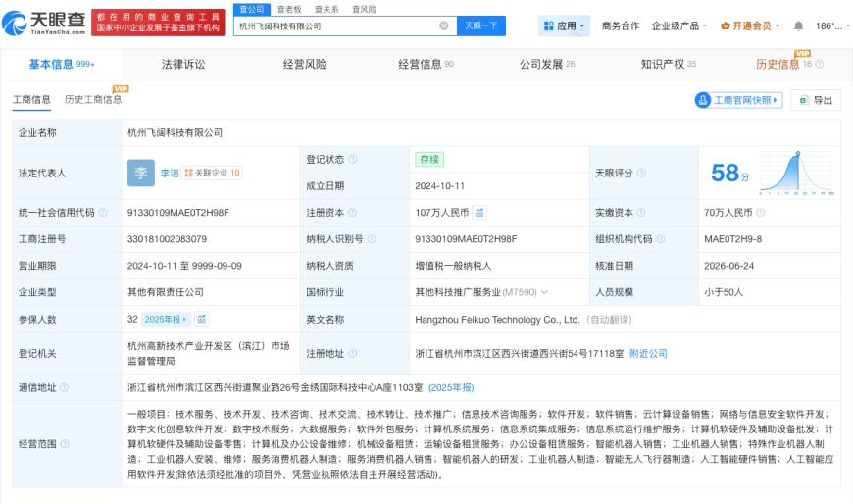This screenshot has height=504, width=853.
Task: Open the notification bell icon
Action: 798,25
